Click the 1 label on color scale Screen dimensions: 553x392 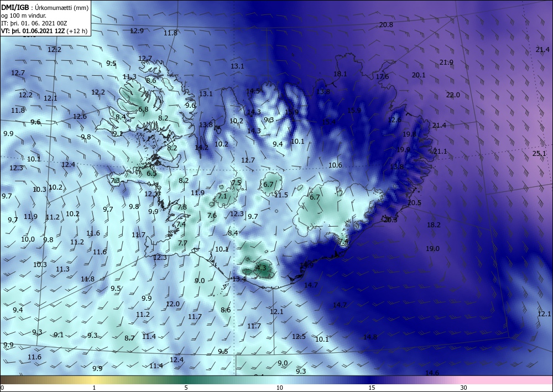(94, 388)
